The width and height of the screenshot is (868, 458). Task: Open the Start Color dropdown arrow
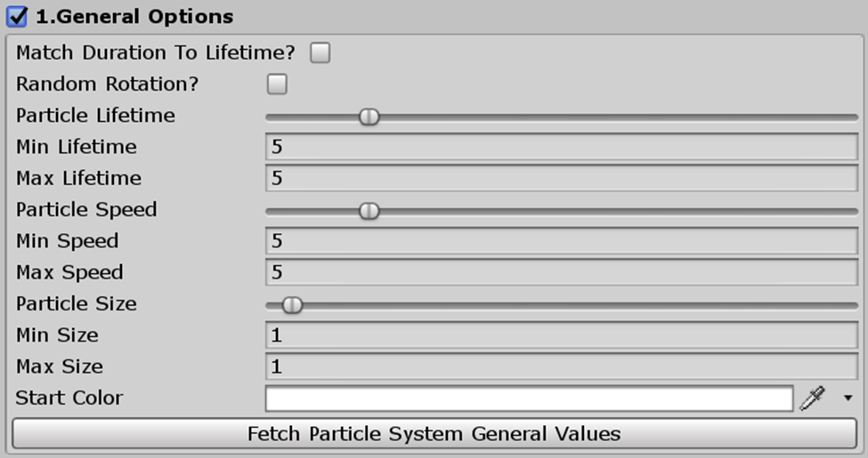pos(848,398)
